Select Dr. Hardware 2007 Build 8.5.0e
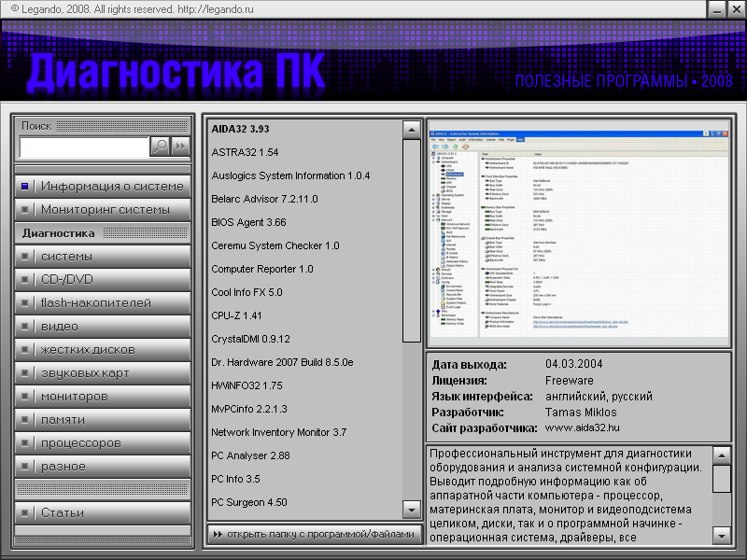 coord(282,362)
